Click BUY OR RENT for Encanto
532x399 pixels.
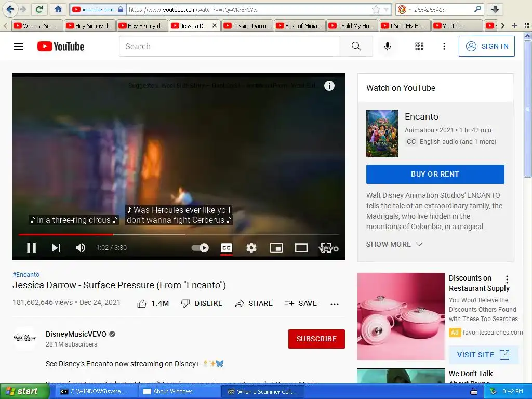tap(435, 174)
